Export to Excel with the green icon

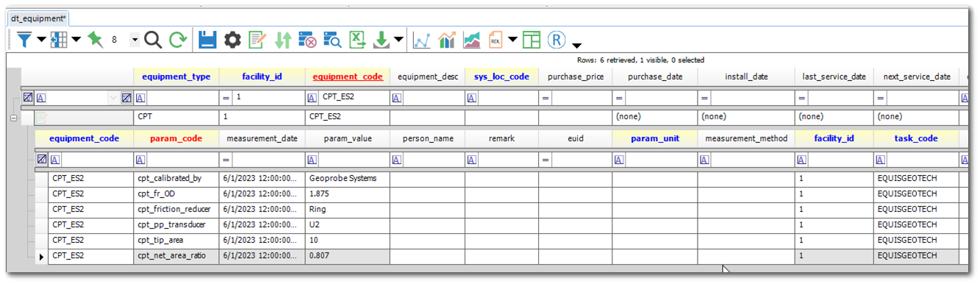[357, 40]
